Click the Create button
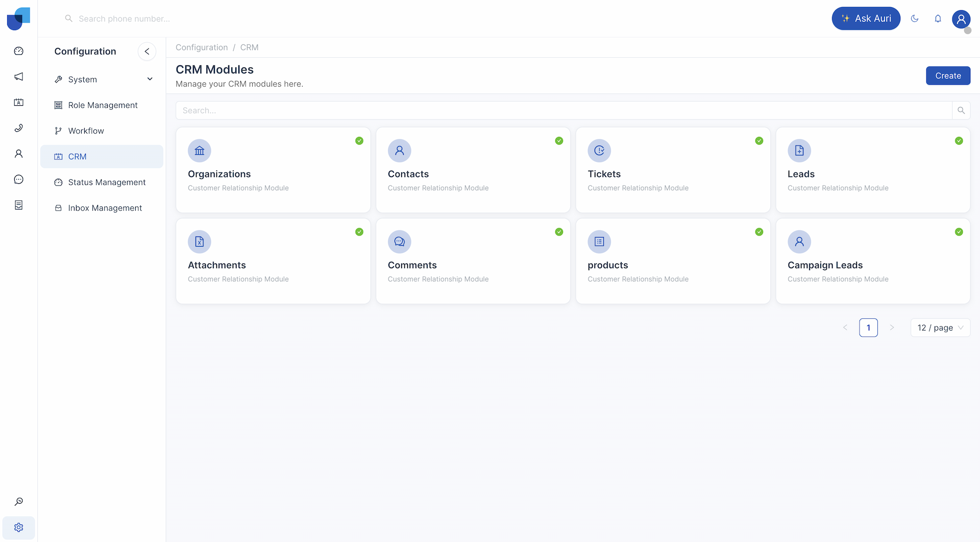The height and width of the screenshot is (542, 980). coord(948,76)
